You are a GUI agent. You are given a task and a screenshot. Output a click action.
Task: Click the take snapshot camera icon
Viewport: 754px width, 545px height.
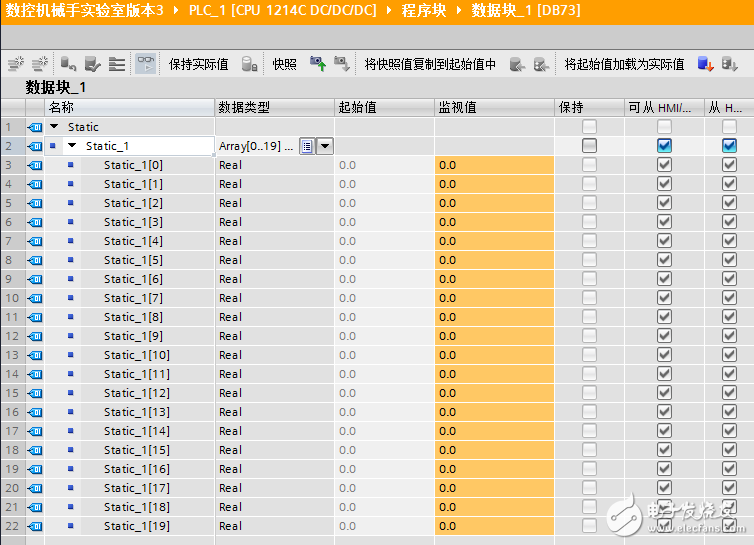coord(318,64)
